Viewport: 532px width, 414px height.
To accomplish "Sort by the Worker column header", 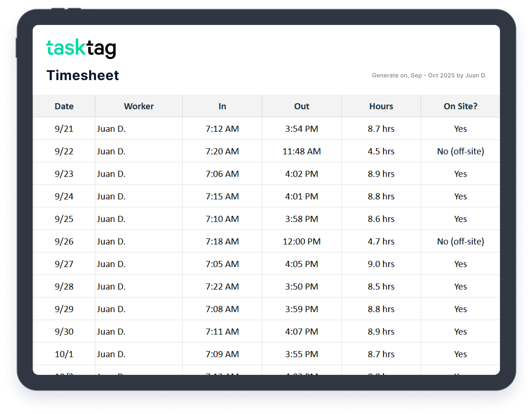I will coord(138,106).
